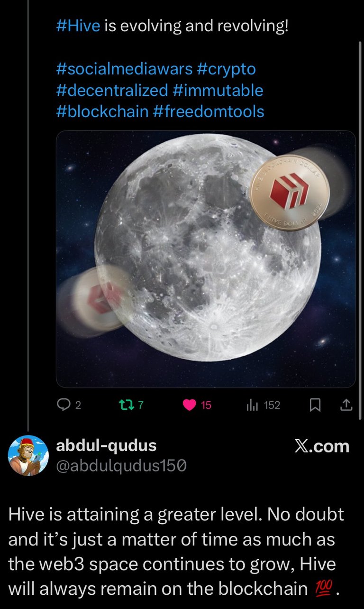View analytics bar chart icon
This screenshot has height=609, width=364.
pyautogui.click(x=252, y=405)
